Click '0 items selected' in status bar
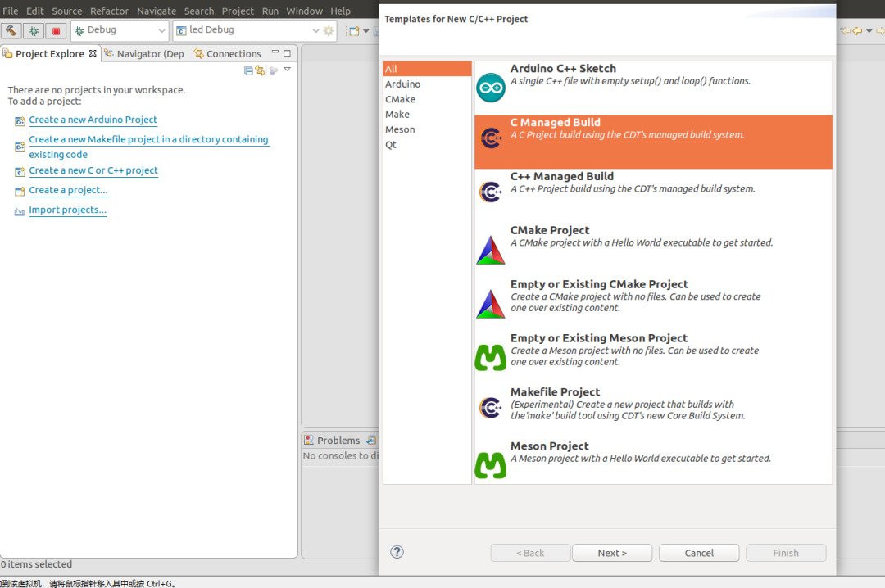 pyautogui.click(x=37, y=564)
